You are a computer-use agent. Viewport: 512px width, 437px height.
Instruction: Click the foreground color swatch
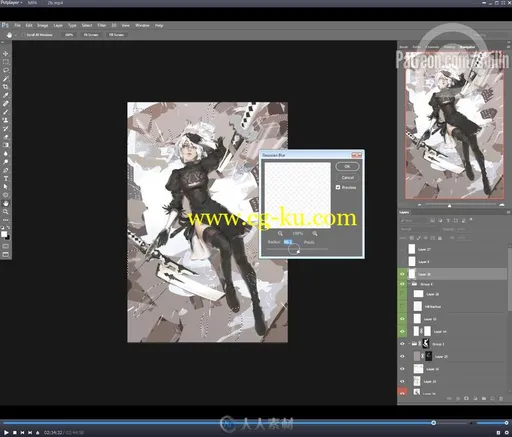click(x=4, y=234)
